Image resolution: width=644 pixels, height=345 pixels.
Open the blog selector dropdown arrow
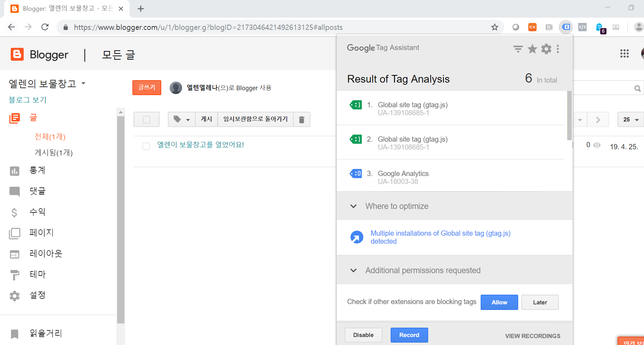tap(83, 83)
